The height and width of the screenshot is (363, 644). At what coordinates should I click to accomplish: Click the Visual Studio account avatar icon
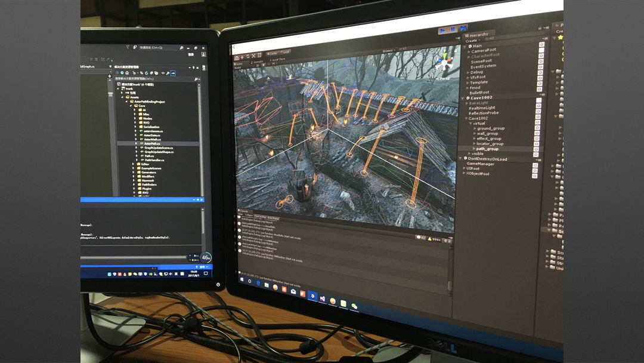203,54
